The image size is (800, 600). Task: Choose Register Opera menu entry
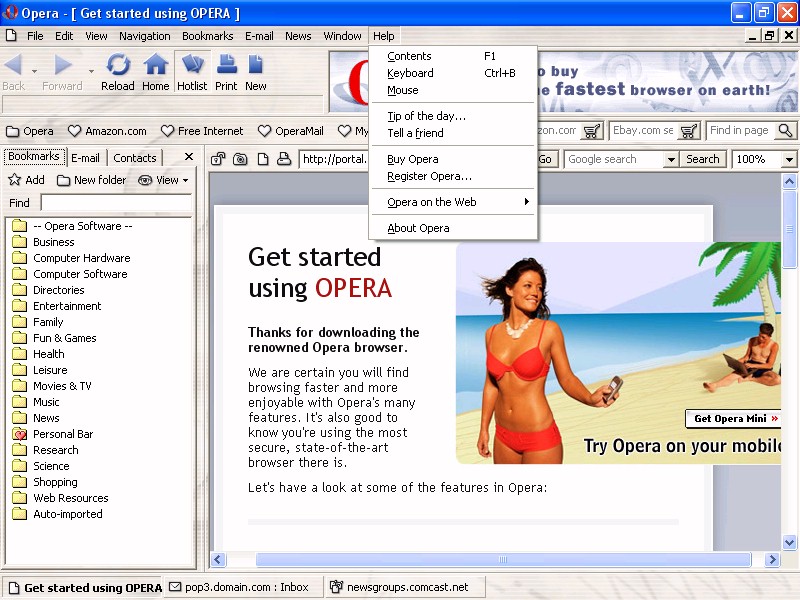429,176
